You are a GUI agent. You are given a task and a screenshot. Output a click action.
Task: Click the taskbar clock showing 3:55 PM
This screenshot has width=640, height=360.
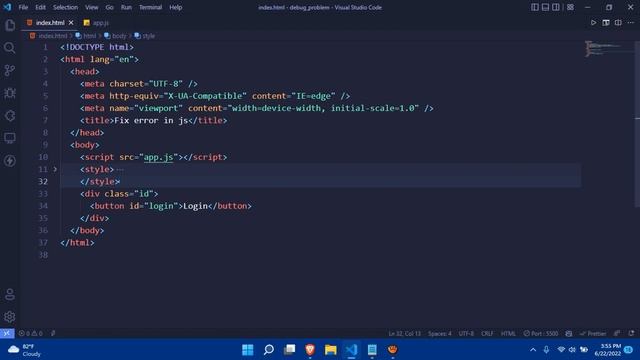pyautogui.click(x=607, y=350)
